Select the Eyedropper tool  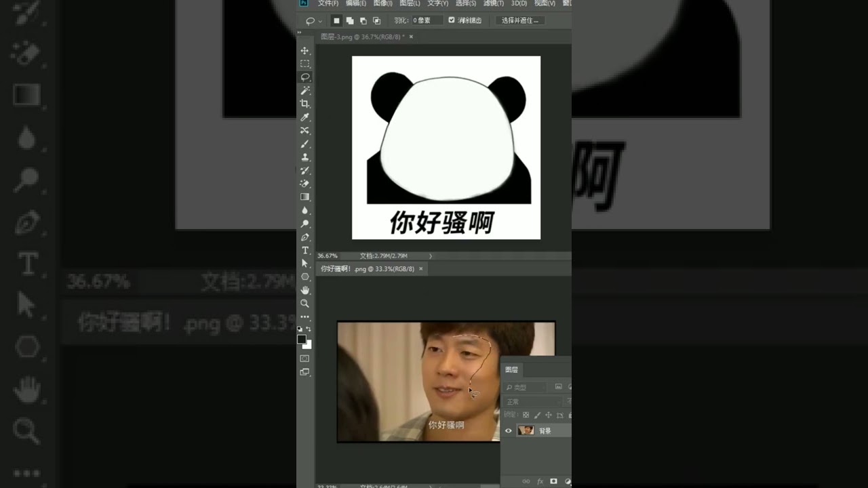tap(305, 117)
